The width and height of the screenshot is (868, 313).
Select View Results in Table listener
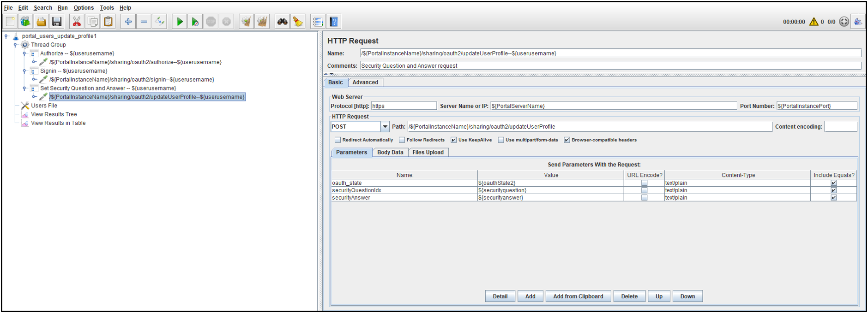58,123
